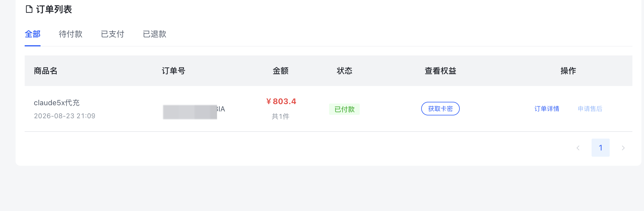Click the 已付款 status badge
This screenshot has width=644, height=211.
click(x=344, y=109)
